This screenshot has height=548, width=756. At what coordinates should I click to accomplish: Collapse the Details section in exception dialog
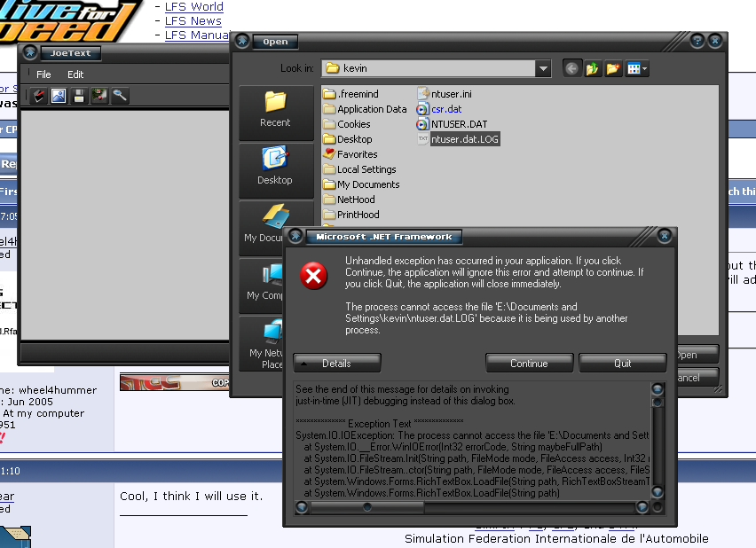(336, 364)
